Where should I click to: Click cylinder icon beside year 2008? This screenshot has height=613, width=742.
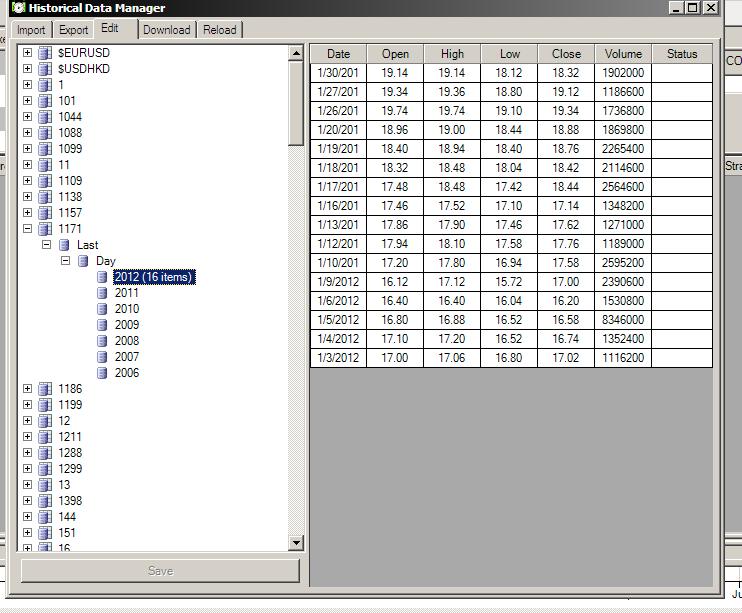102,341
